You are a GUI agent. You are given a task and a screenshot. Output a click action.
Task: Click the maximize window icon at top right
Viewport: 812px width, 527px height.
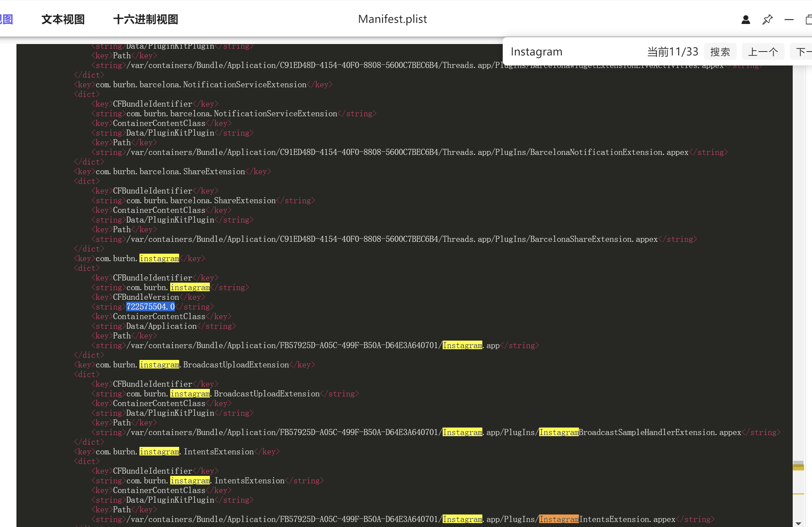(808, 20)
